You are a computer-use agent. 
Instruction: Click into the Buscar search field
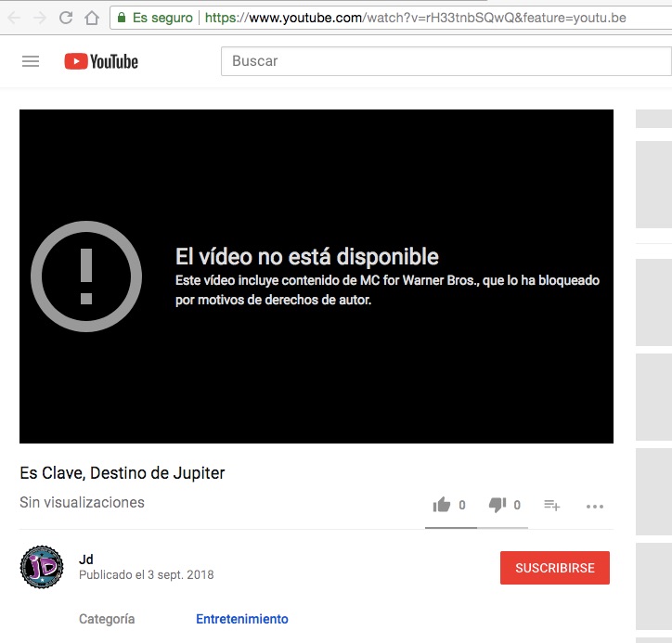(446, 61)
